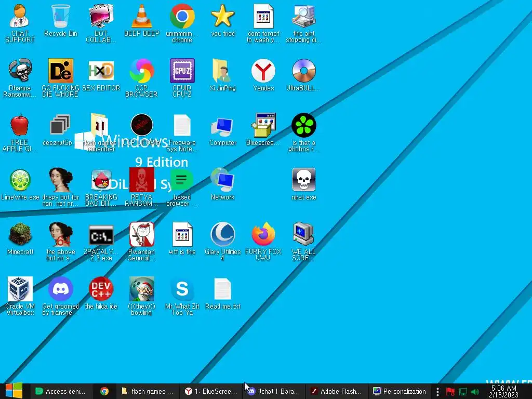Select the Bluescree... desktop icon
The image size is (532, 399).
point(263,129)
